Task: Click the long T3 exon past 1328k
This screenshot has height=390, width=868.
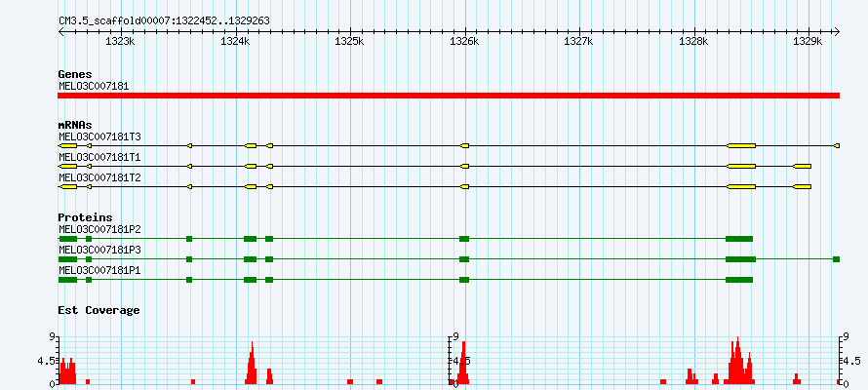Action: 741,145
